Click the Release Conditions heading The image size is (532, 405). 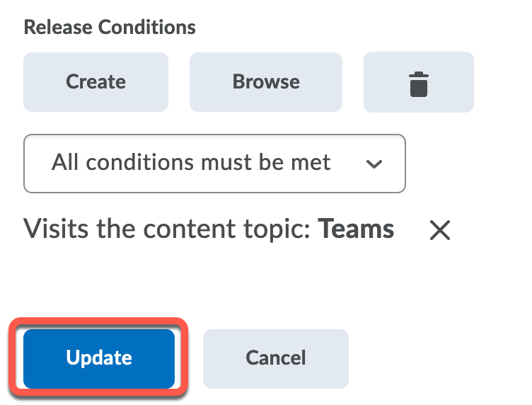(110, 28)
